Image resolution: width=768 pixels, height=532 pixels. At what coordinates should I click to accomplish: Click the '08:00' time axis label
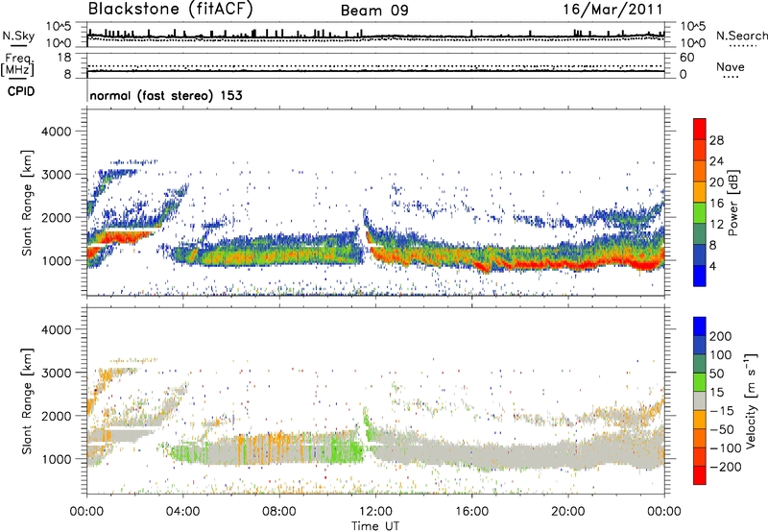click(x=279, y=512)
